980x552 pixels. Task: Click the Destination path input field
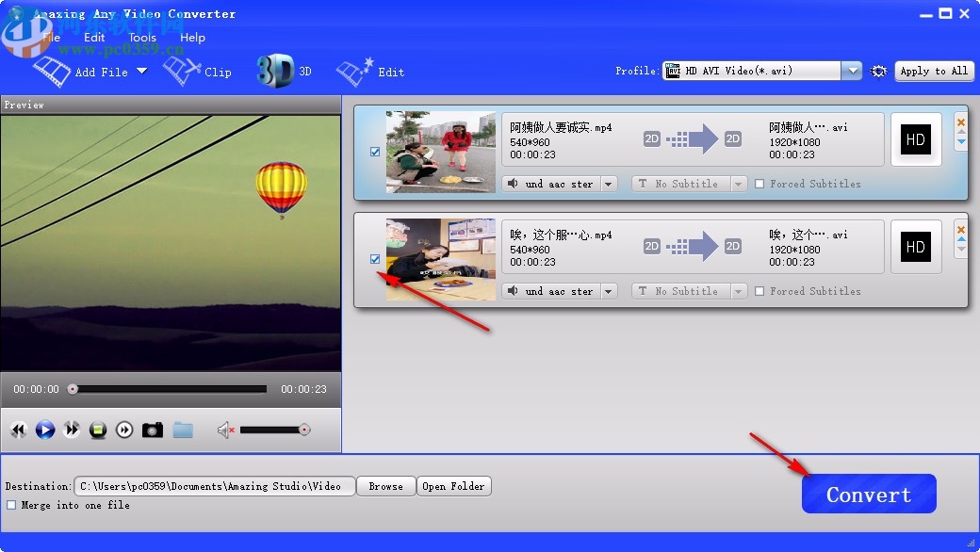click(215, 486)
